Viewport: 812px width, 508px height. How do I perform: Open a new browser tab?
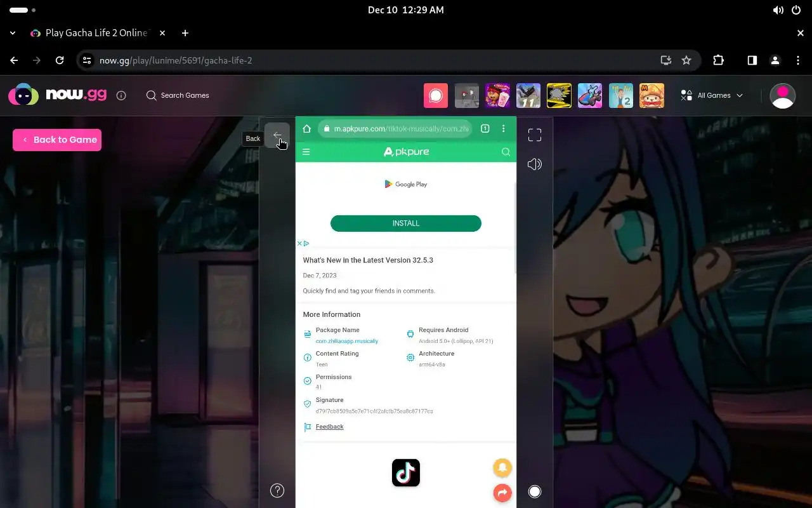[x=185, y=33]
